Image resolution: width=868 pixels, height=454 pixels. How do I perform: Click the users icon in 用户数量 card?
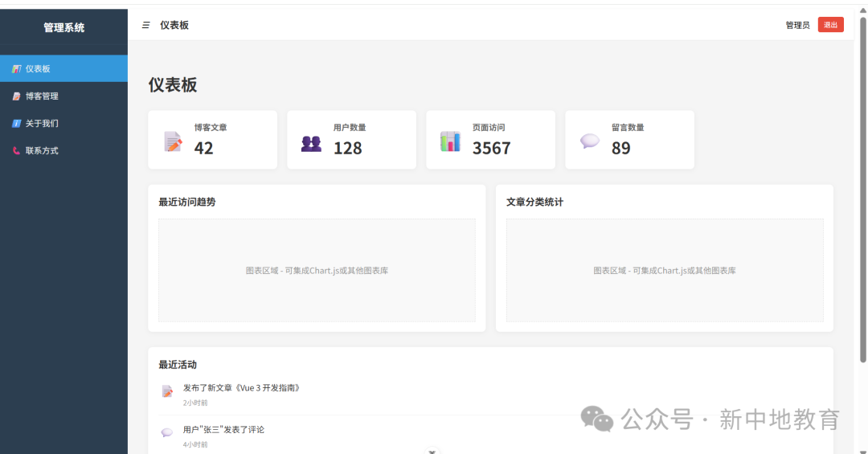(x=311, y=143)
